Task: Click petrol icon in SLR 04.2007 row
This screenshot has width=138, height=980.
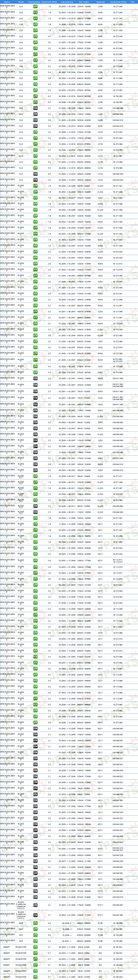Action: point(35,941)
